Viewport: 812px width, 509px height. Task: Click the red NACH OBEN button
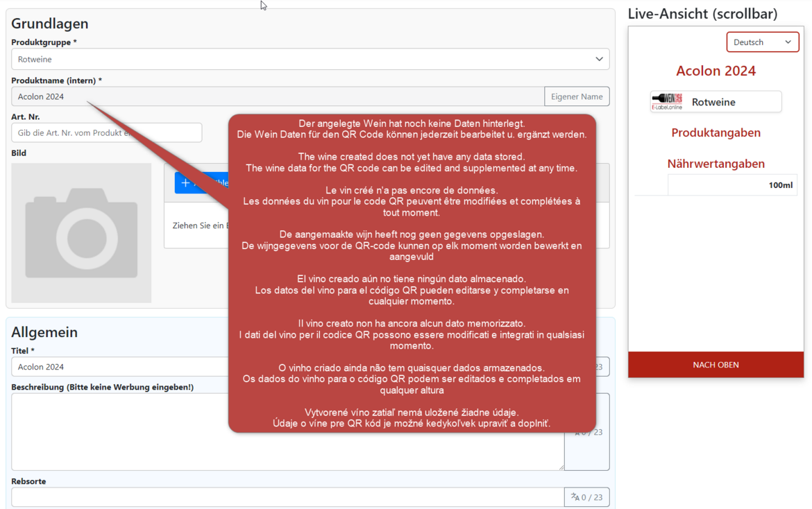click(716, 365)
